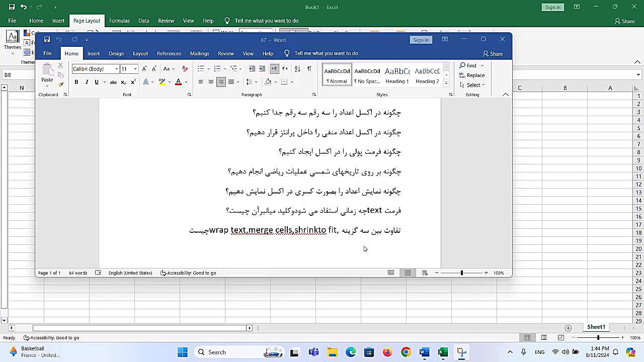Open Ribbon Display Options in Word

coord(445,39)
